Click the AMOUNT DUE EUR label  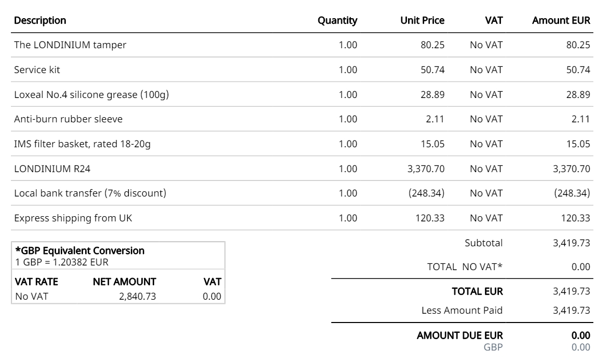click(x=459, y=335)
